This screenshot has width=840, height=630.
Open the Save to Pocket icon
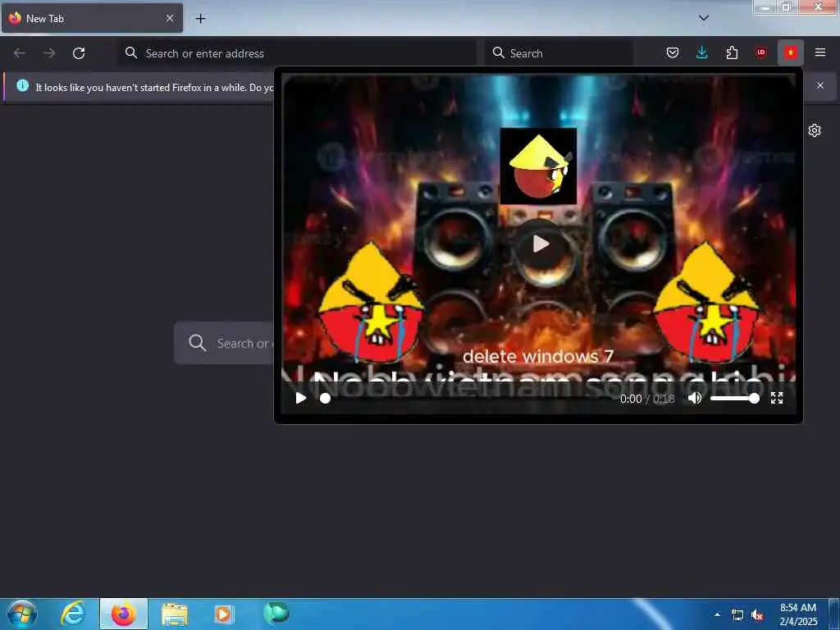[x=673, y=52]
